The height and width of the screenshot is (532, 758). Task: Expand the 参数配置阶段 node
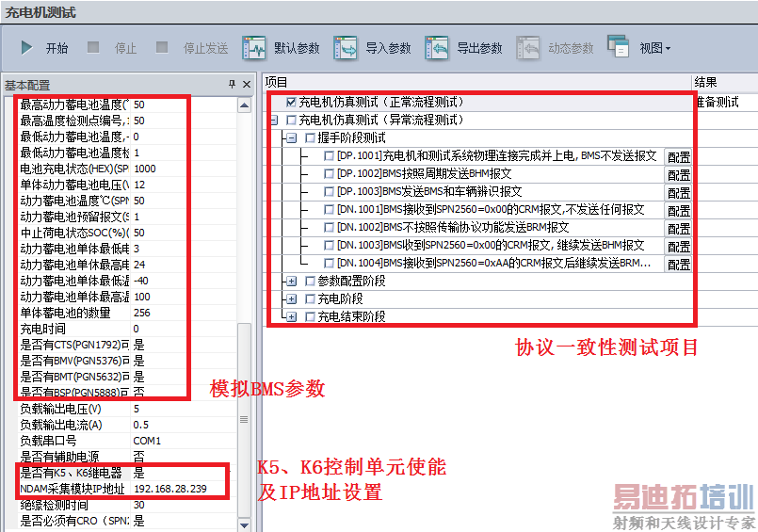tap(291, 282)
